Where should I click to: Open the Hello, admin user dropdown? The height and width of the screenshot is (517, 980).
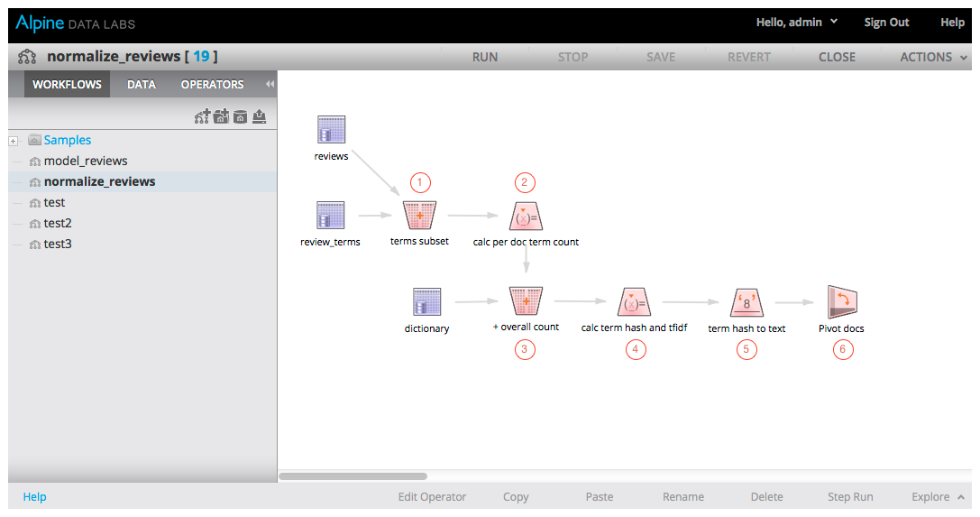796,23
